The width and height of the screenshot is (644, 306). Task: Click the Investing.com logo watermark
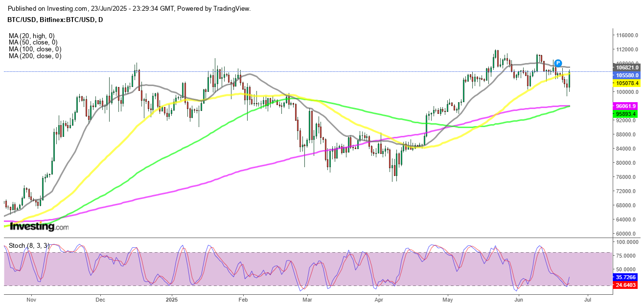pyautogui.click(x=39, y=227)
